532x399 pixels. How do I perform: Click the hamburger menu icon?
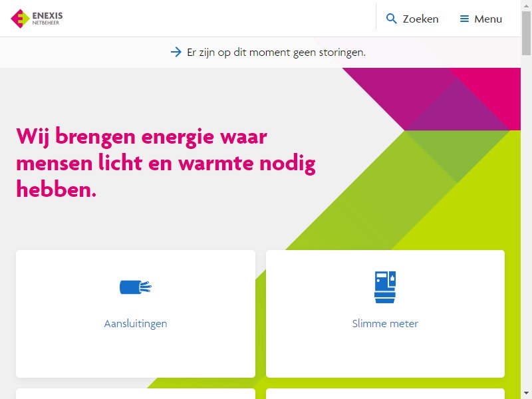[x=464, y=19]
